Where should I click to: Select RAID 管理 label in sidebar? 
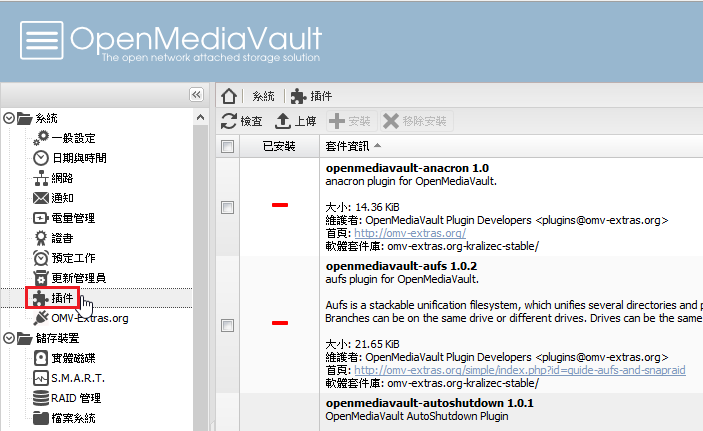click(76, 398)
